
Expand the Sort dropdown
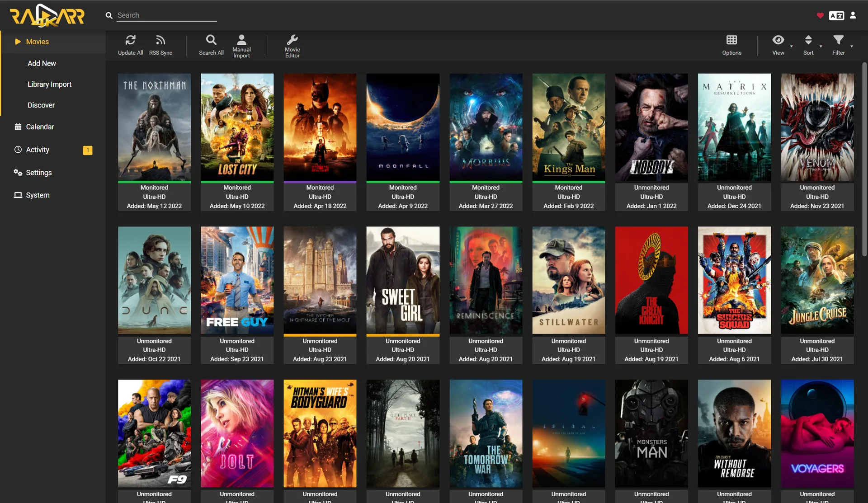click(821, 45)
